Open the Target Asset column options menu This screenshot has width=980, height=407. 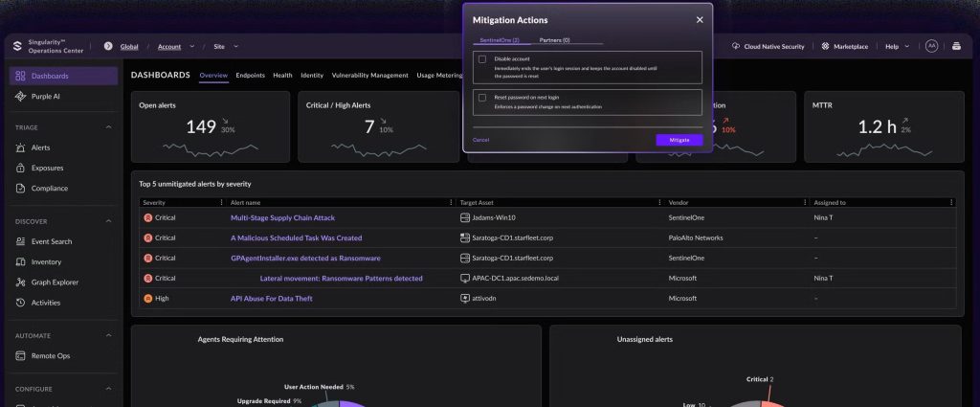(660, 203)
